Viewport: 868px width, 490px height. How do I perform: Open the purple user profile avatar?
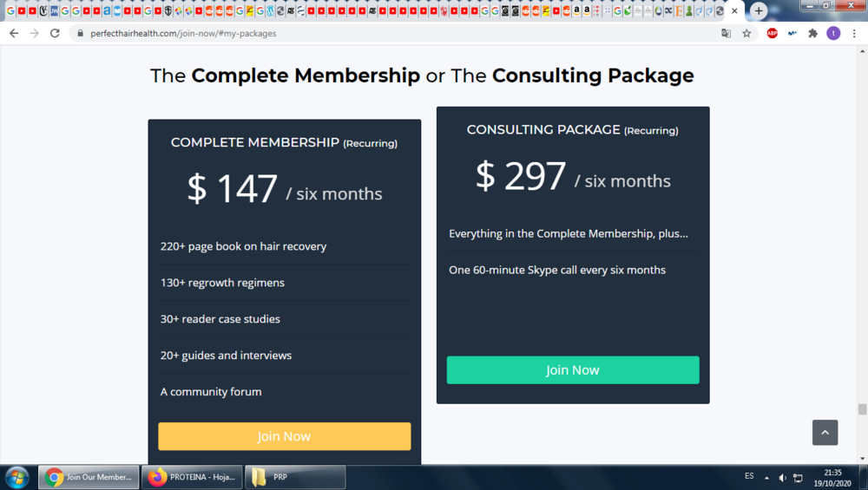[833, 33]
